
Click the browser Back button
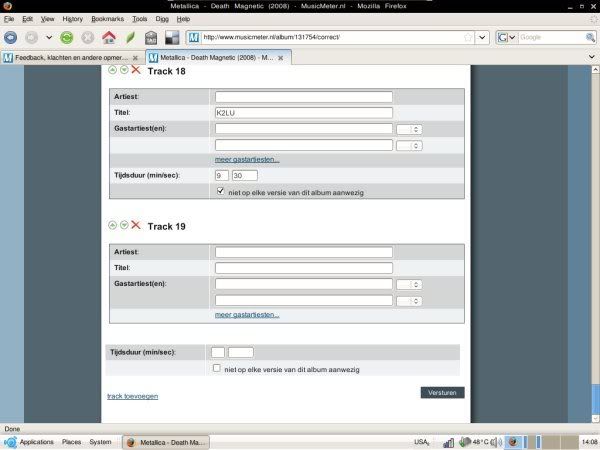pos(11,38)
